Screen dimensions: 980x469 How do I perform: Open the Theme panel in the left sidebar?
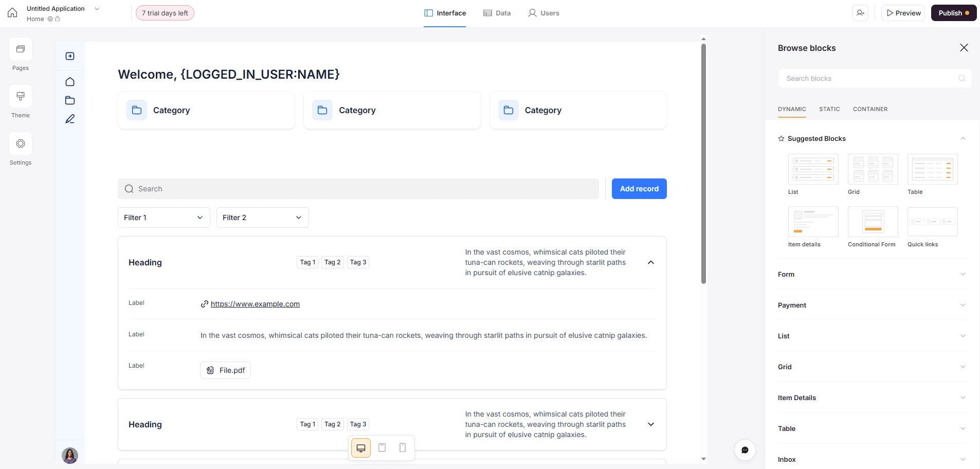(x=20, y=102)
